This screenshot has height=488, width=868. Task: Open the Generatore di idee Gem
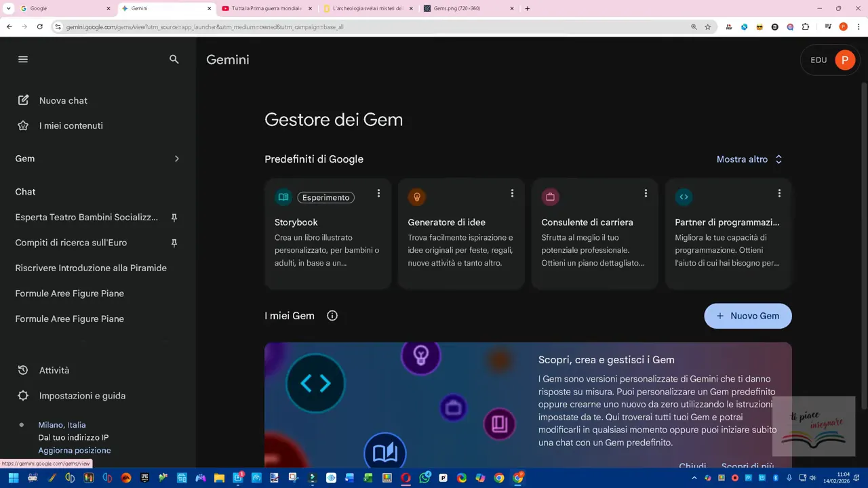point(461,234)
